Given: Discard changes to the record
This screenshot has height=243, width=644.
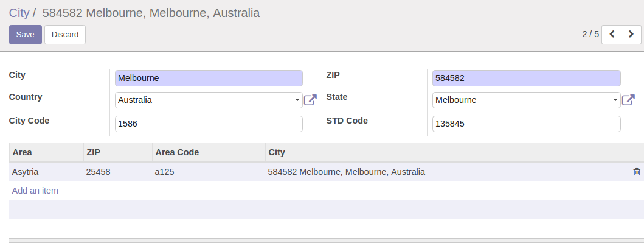Looking at the screenshot, I should point(65,35).
